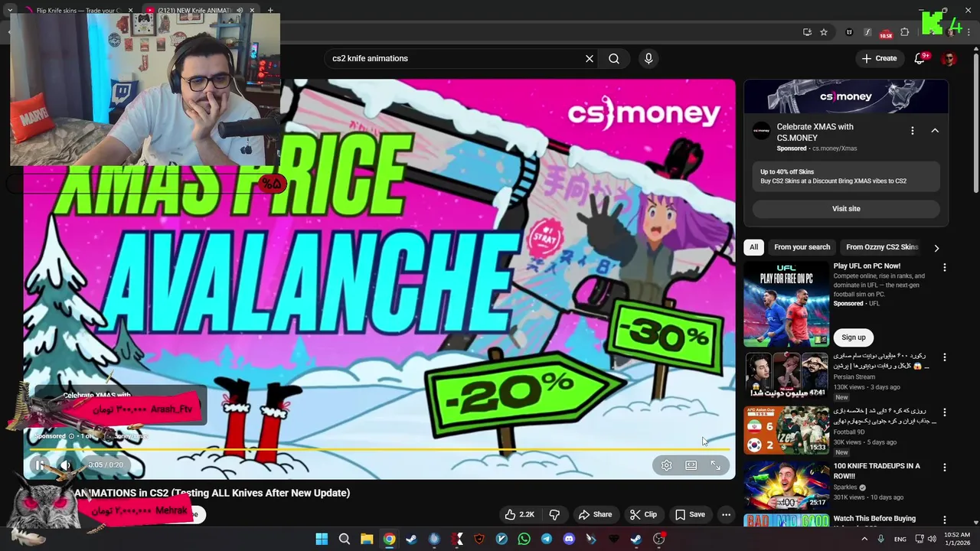Visit site for CS.MONEY ad
This screenshot has width=980, height=551.
pos(846,209)
